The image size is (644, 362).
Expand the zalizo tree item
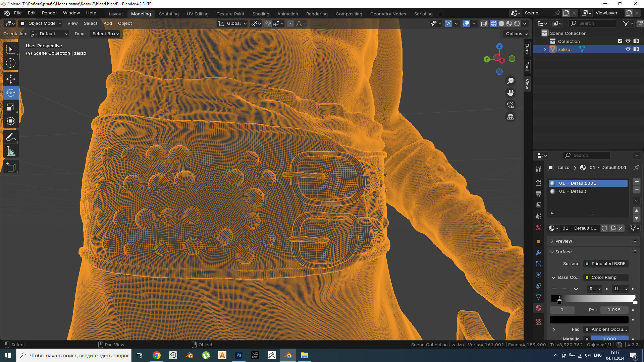(x=545, y=49)
